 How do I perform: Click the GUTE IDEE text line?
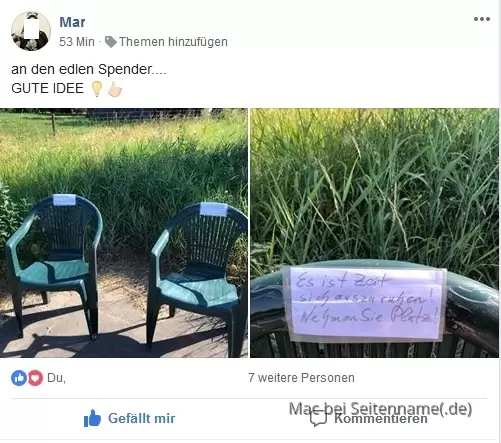tap(47, 88)
